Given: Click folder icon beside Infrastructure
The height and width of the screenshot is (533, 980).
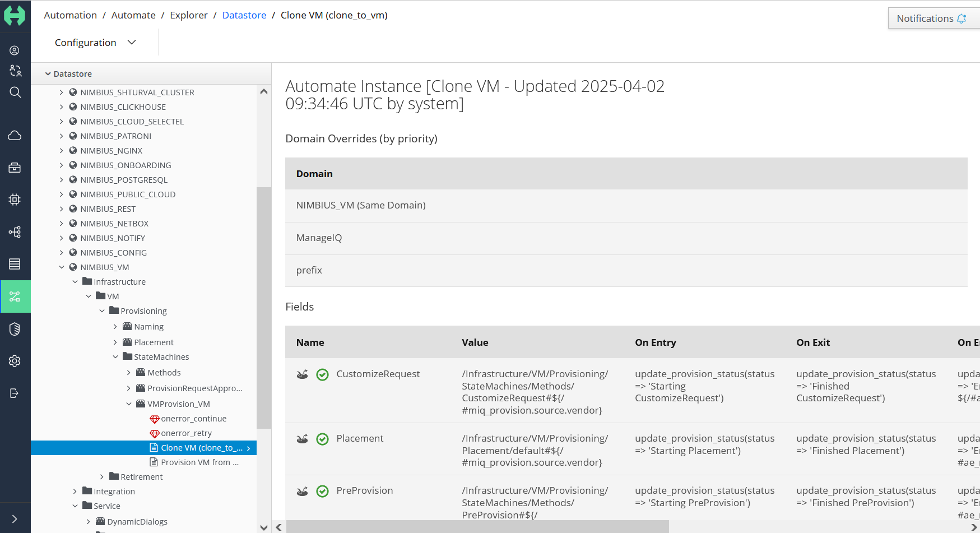Looking at the screenshot, I should coord(87,281).
